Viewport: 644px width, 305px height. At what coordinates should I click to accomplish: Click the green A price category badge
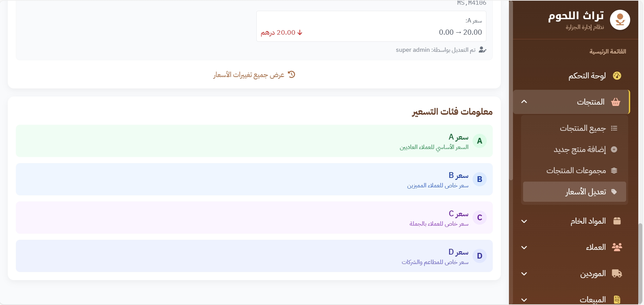480,141
